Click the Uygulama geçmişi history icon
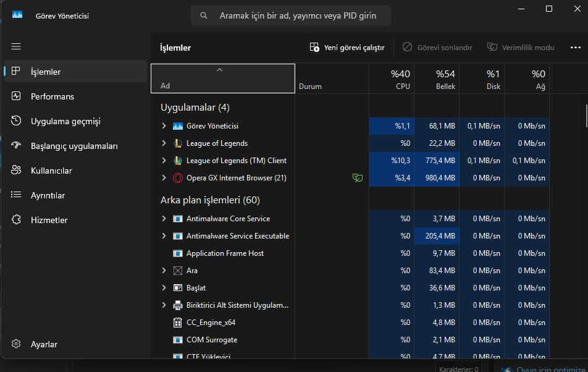This screenshot has width=588, height=372. 17,121
